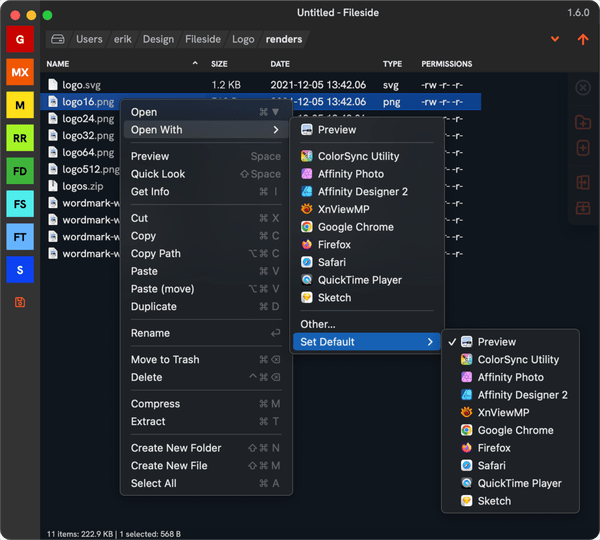Viewport: 600px width, 540px height.
Task: Set XnViewMP as default app
Action: tap(510, 412)
